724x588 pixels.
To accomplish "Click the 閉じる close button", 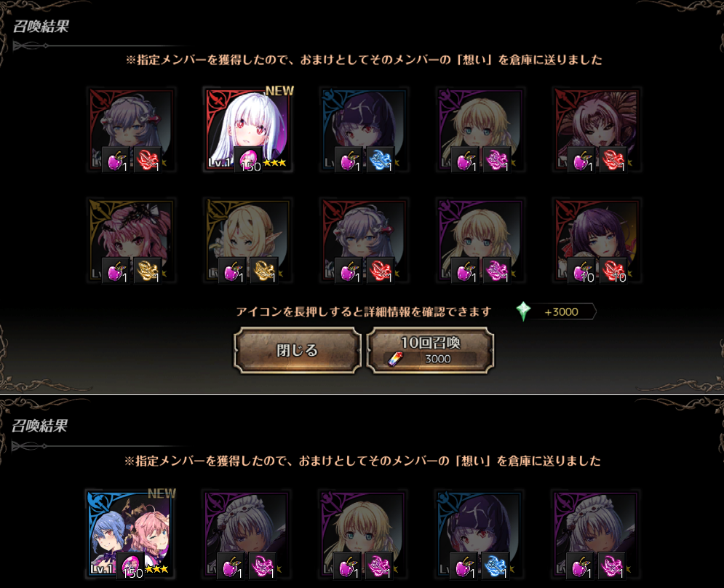I will click(298, 350).
